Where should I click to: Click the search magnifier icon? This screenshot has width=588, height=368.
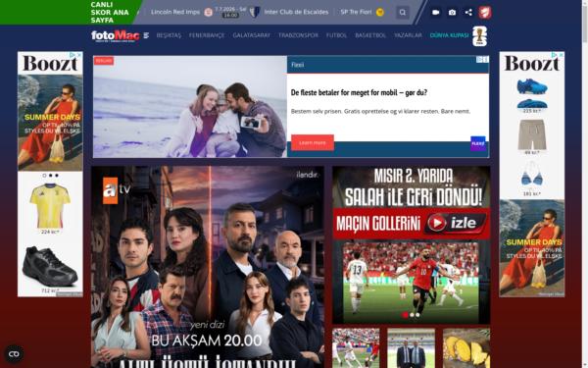click(x=403, y=13)
